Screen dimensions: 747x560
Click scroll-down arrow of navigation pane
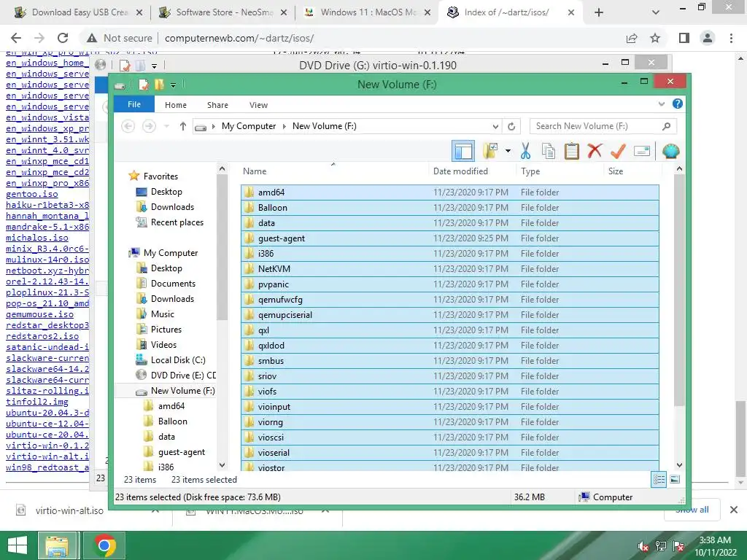point(222,465)
